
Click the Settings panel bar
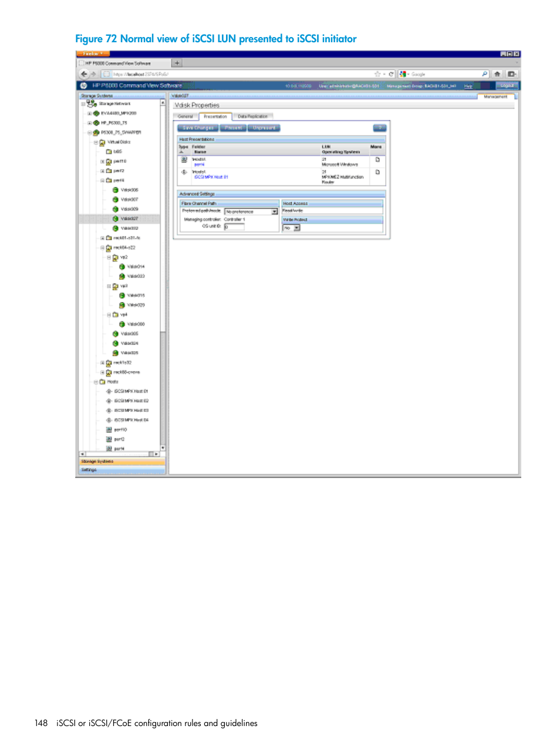pos(122,470)
